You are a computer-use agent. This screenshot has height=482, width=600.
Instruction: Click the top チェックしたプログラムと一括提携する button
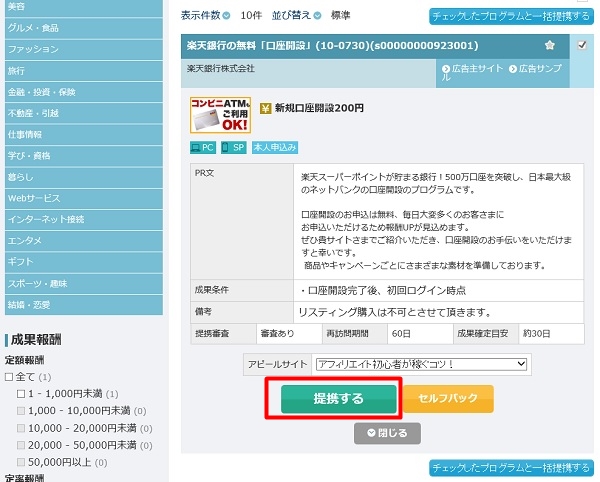(x=511, y=16)
